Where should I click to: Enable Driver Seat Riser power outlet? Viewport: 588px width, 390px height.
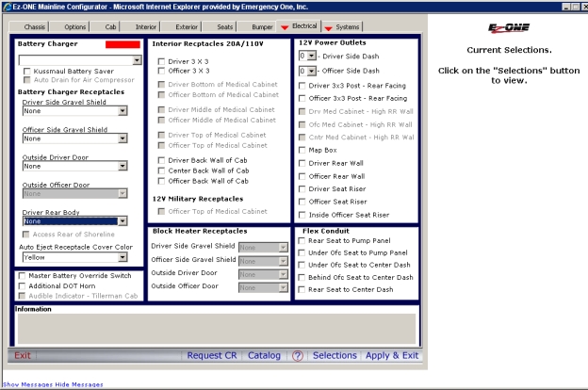(x=302, y=189)
